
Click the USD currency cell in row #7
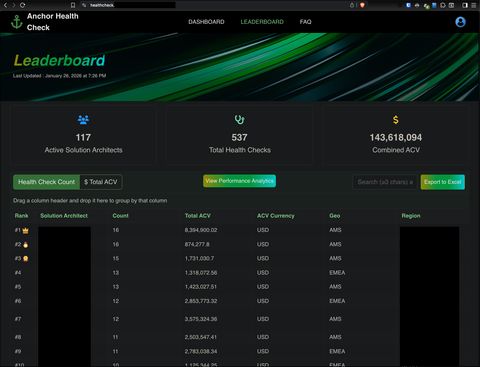pyautogui.click(x=263, y=319)
